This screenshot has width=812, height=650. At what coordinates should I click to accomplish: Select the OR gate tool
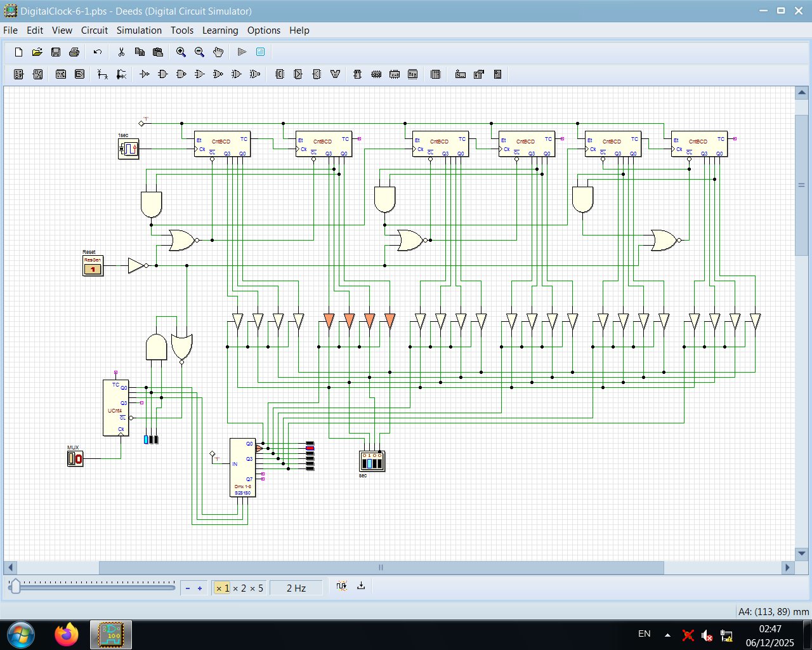199,74
